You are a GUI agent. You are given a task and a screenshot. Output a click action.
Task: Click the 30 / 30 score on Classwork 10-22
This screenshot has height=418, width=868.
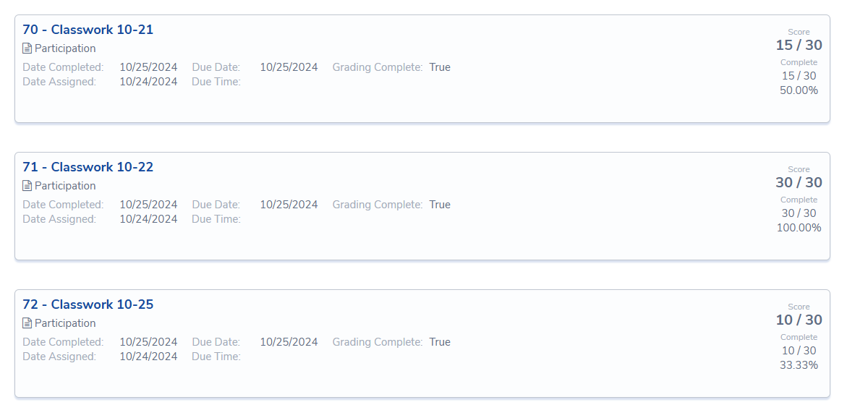(799, 182)
